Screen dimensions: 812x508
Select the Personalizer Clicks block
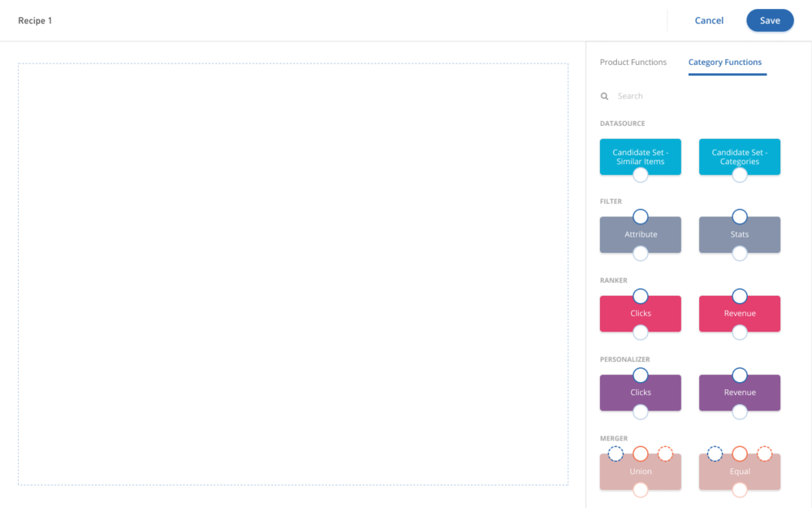(640, 393)
